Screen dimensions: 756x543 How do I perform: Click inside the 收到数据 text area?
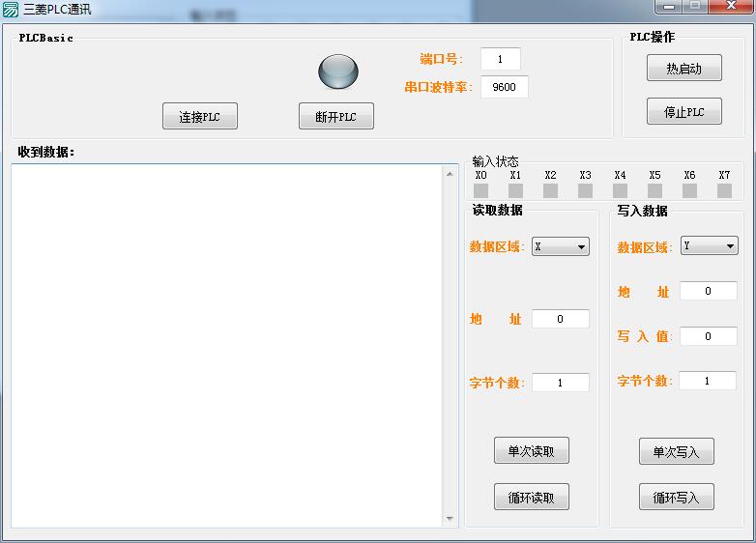tap(226, 346)
